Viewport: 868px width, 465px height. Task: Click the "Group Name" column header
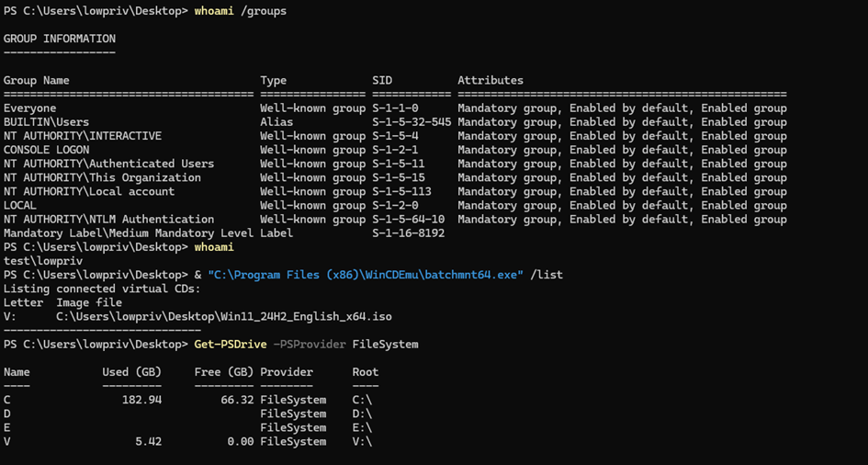coord(37,80)
